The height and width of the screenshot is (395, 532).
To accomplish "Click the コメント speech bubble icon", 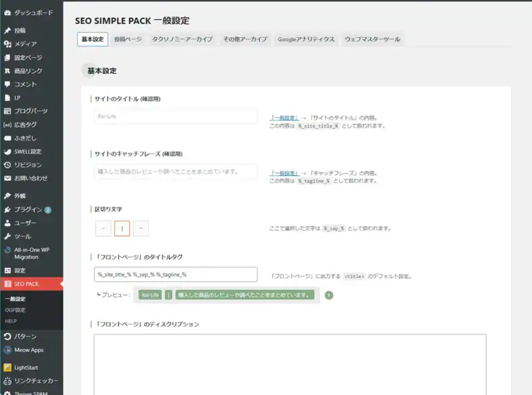I will click(x=7, y=84).
